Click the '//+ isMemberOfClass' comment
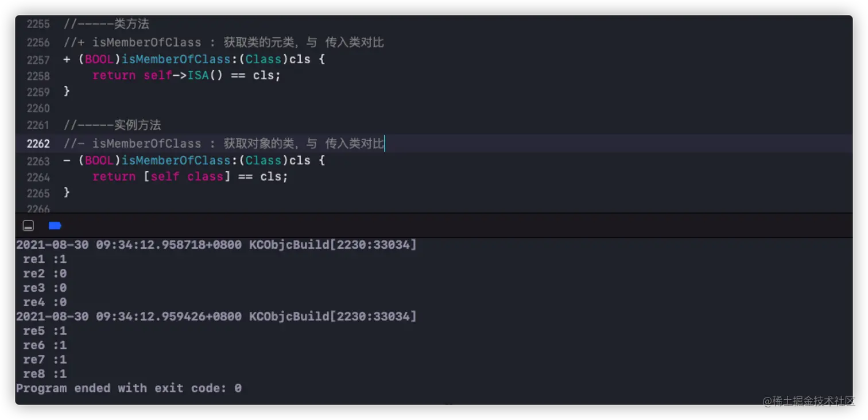868x420 pixels. (x=223, y=43)
